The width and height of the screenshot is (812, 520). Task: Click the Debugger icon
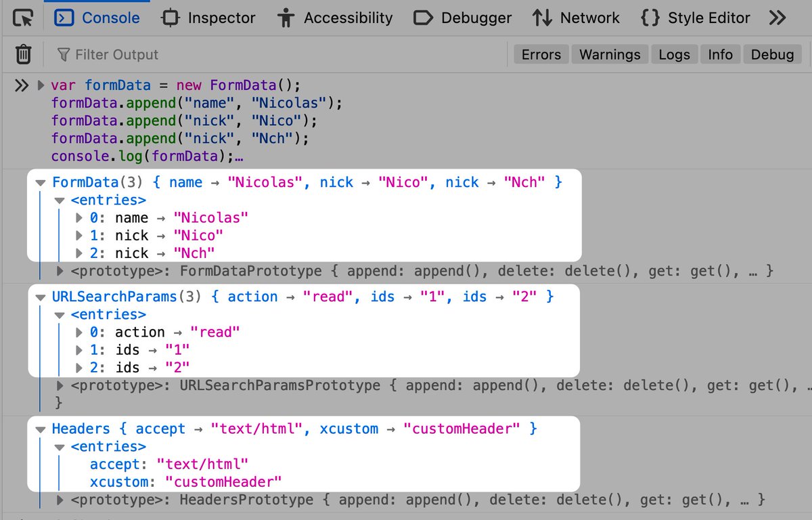424,18
